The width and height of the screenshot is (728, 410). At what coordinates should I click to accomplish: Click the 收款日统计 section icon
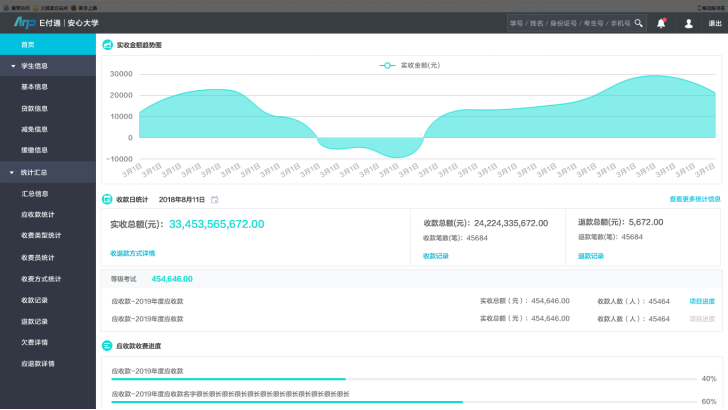click(x=107, y=199)
